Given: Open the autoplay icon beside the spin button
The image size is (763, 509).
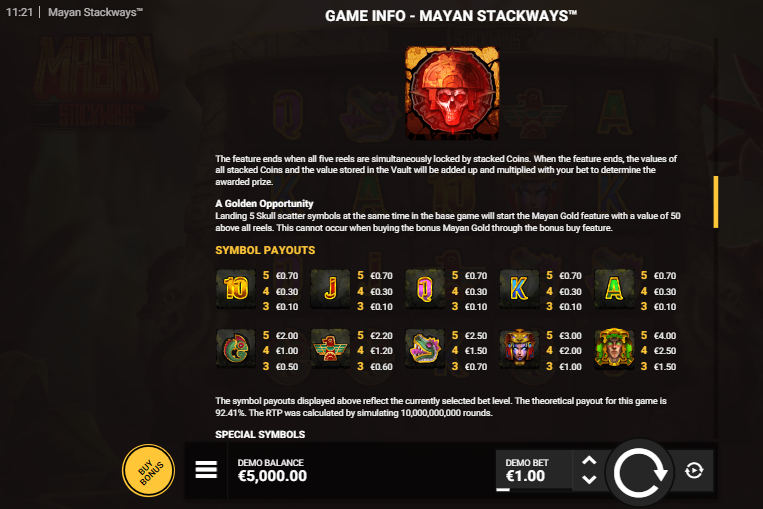Looking at the screenshot, I should tap(694, 471).
